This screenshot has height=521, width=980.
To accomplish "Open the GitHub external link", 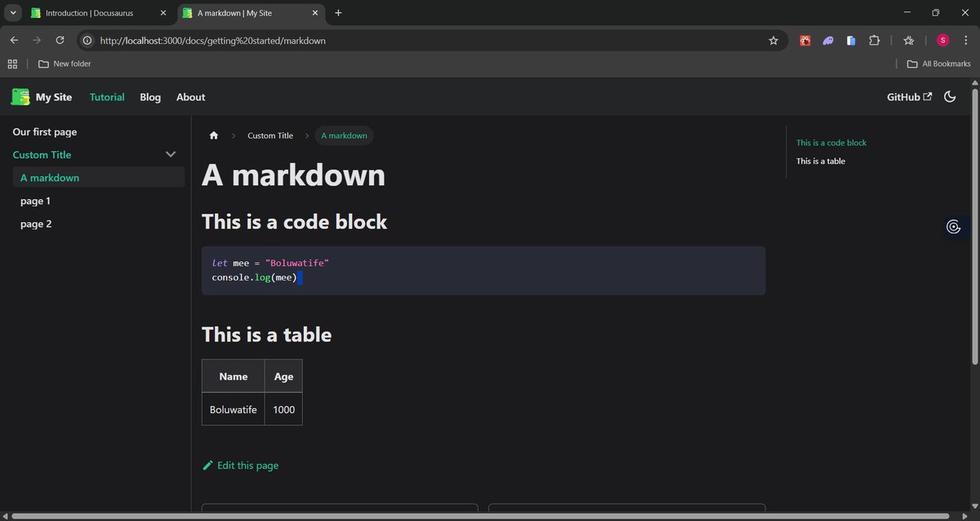I will [x=909, y=97].
